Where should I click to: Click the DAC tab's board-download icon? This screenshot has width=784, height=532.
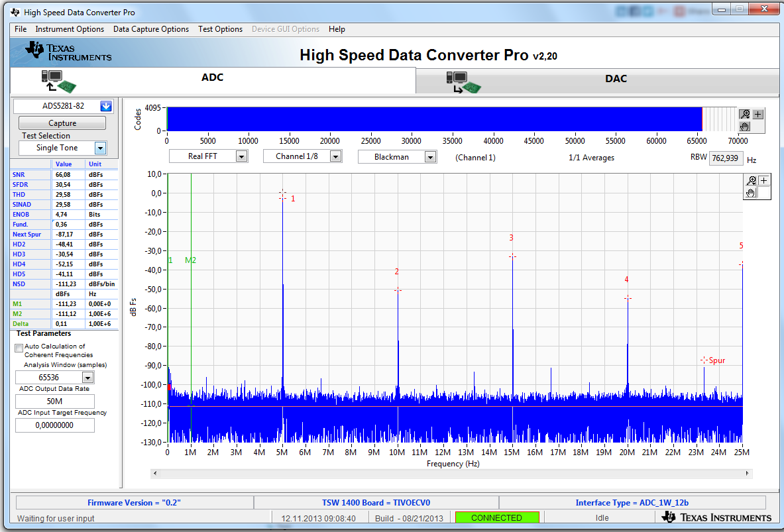pos(464,83)
